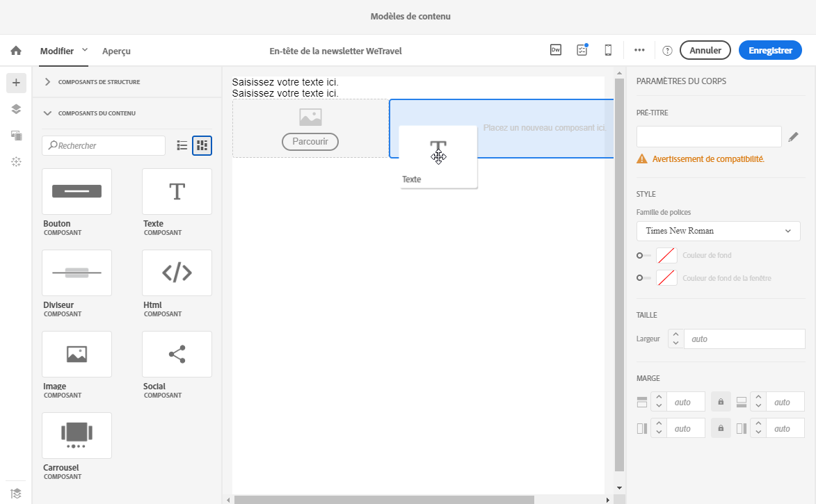
Task: Click the Annuler button
Action: point(705,51)
